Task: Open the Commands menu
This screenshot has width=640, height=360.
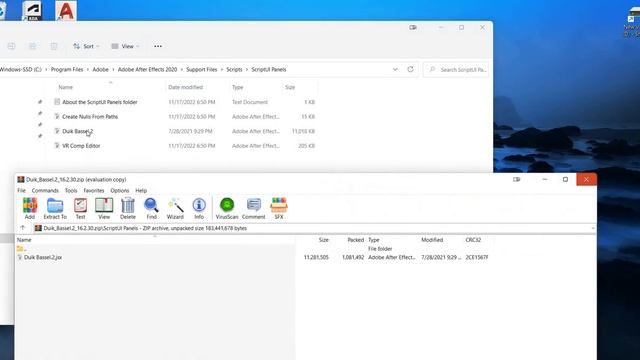Action: pyautogui.click(x=45, y=191)
